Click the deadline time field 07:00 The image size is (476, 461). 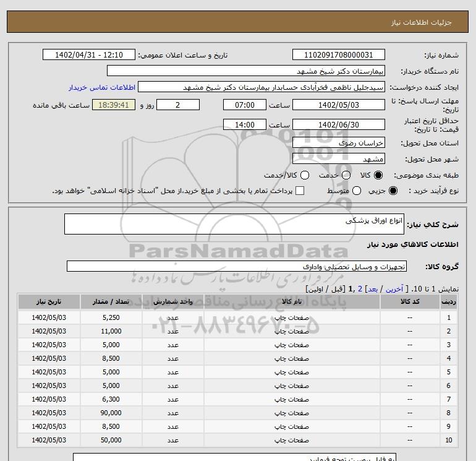coord(245,105)
